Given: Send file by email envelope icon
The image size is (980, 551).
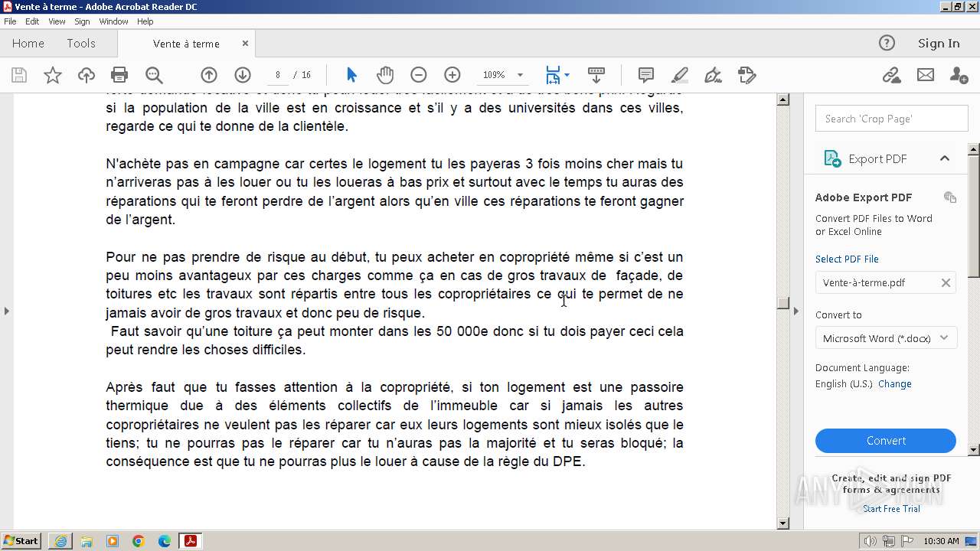Looking at the screenshot, I should click(926, 75).
